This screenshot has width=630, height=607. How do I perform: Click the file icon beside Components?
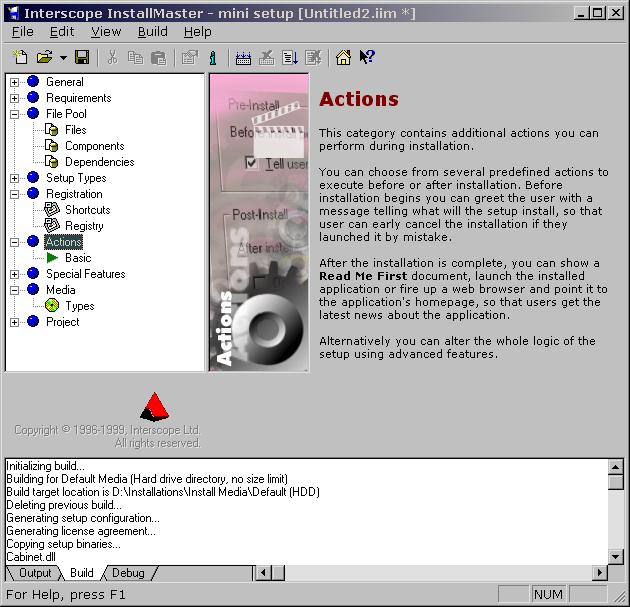[51, 146]
